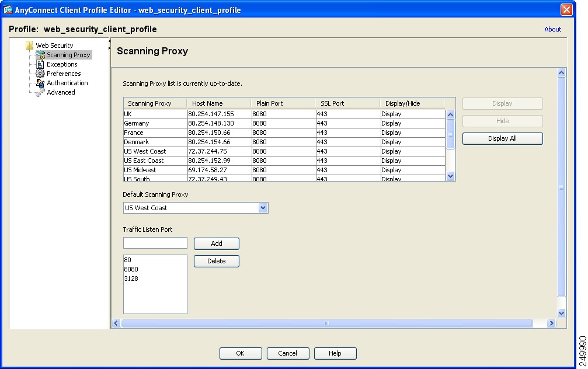Select the US Midwest row
Screen dimensions: 588x369
(x=284, y=170)
